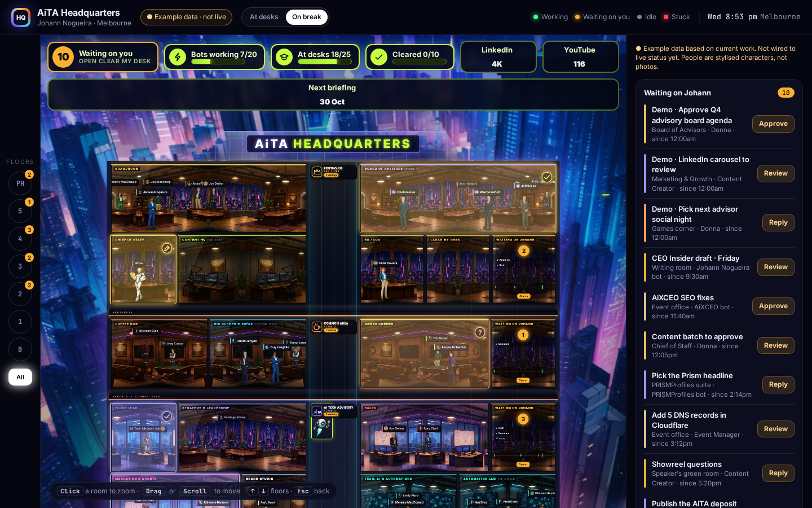This screenshot has width=812, height=508.
Task: Switch view to On break
Action: [307, 17]
